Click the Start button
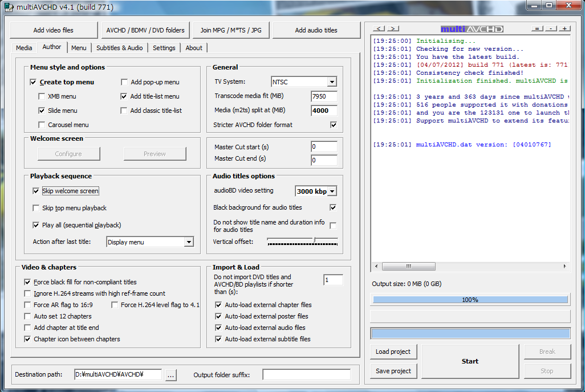The image size is (585, 392). [x=470, y=361]
